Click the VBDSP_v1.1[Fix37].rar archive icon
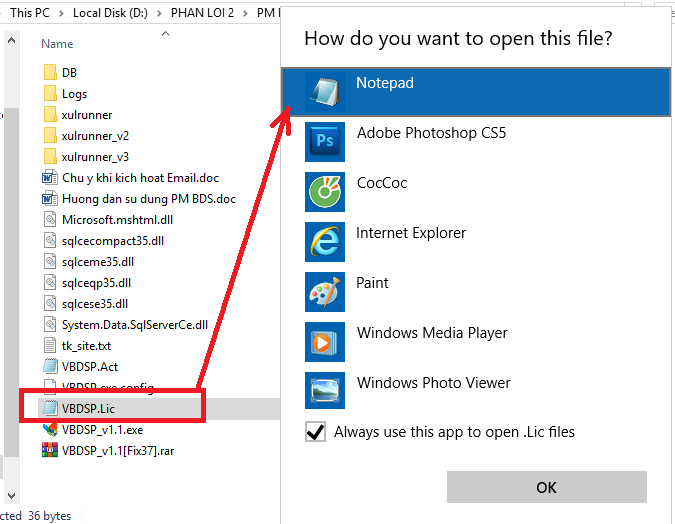This screenshot has height=524, width=675. 50,450
